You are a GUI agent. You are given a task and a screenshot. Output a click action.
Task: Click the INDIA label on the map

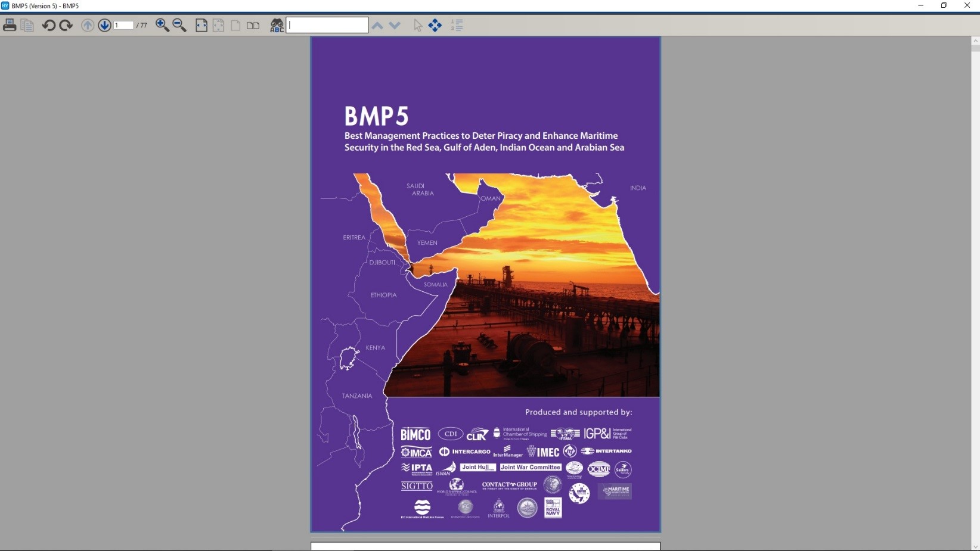[638, 188]
